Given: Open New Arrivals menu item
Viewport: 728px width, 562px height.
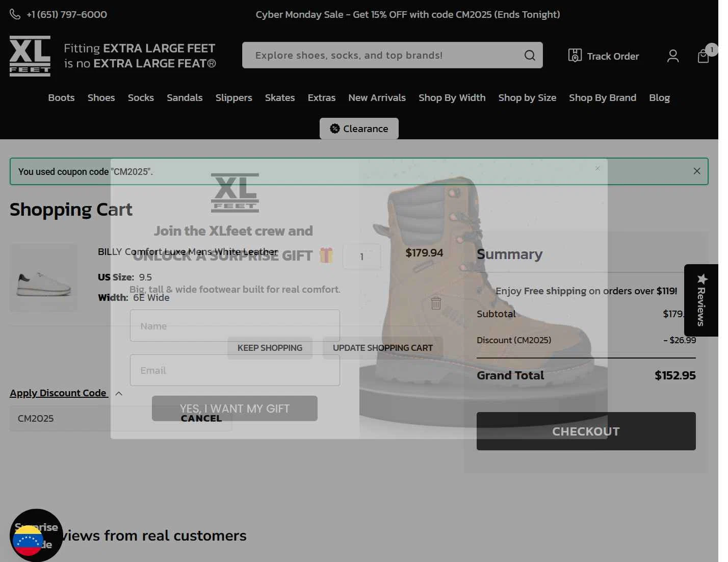Looking at the screenshot, I should [x=377, y=97].
